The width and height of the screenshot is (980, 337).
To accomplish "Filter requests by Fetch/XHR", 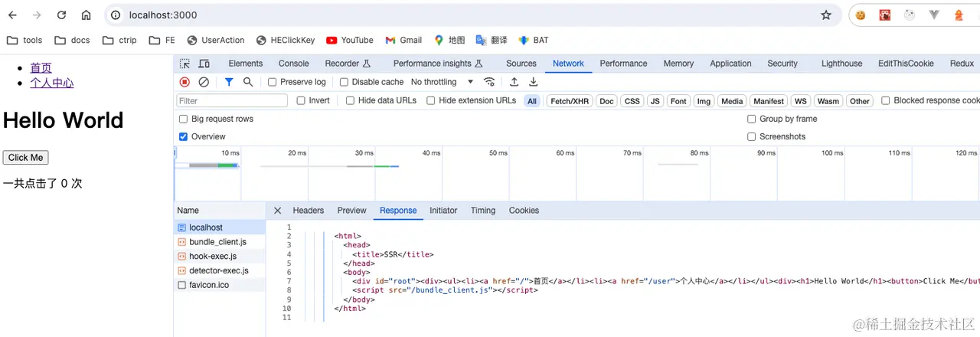I will pyautogui.click(x=570, y=101).
